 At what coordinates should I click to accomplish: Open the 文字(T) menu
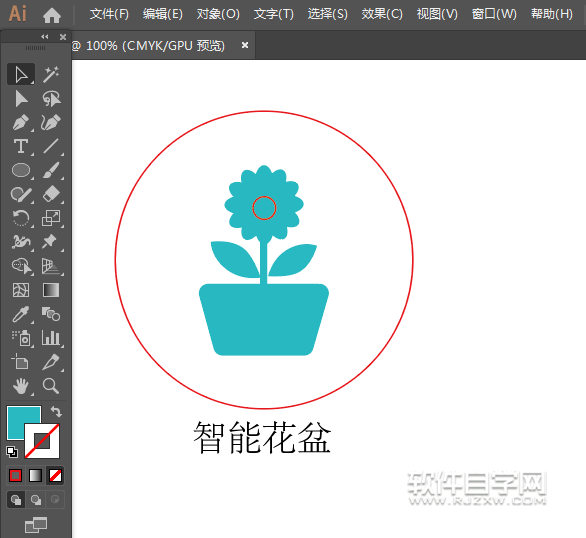pyautogui.click(x=274, y=14)
